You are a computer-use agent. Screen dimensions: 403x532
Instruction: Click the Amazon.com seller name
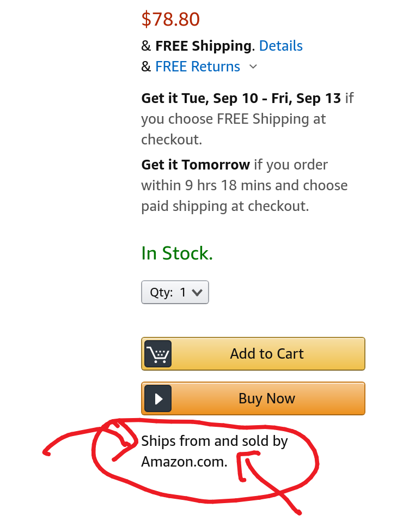(x=184, y=462)
